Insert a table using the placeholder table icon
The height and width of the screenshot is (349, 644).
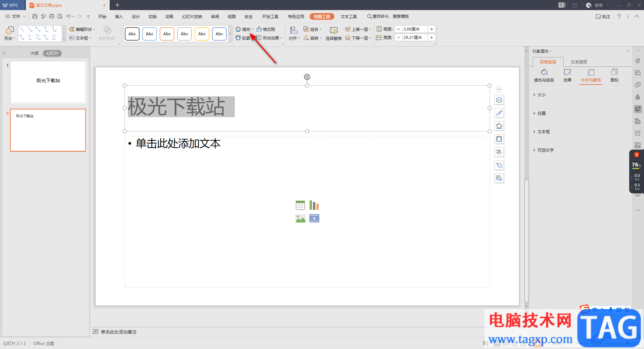pos(300,205)
